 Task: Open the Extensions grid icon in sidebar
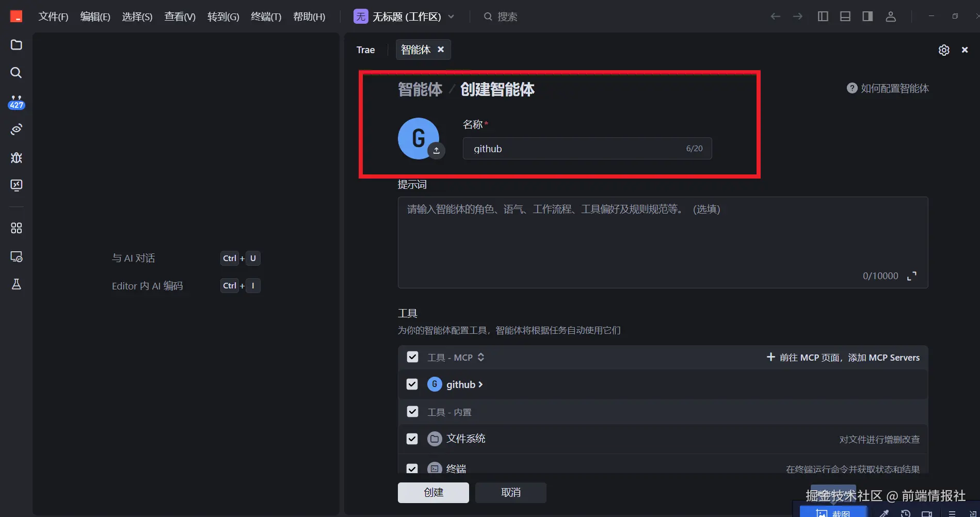[17, 228]
